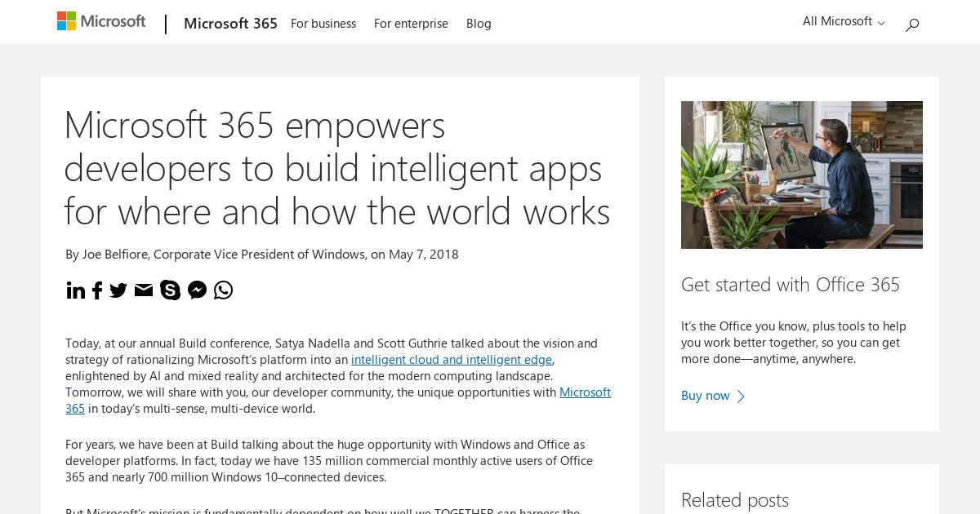
Task: Follow the Microsoft 365 inline link
Action: pyautogui.click(x=585, y=392)
